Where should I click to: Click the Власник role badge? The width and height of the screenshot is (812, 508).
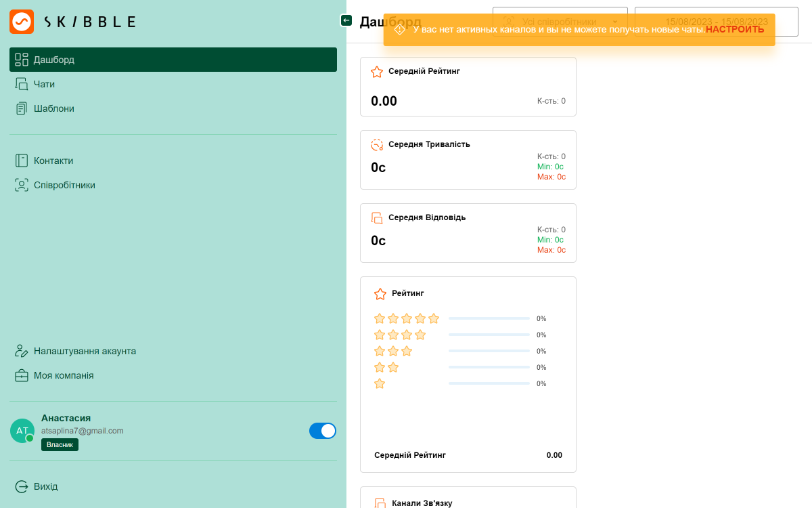(x=60, y=444)
